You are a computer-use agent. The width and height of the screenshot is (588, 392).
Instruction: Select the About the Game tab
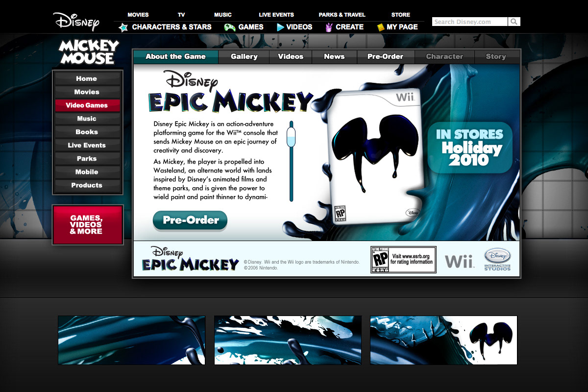[x=175, y=57]
